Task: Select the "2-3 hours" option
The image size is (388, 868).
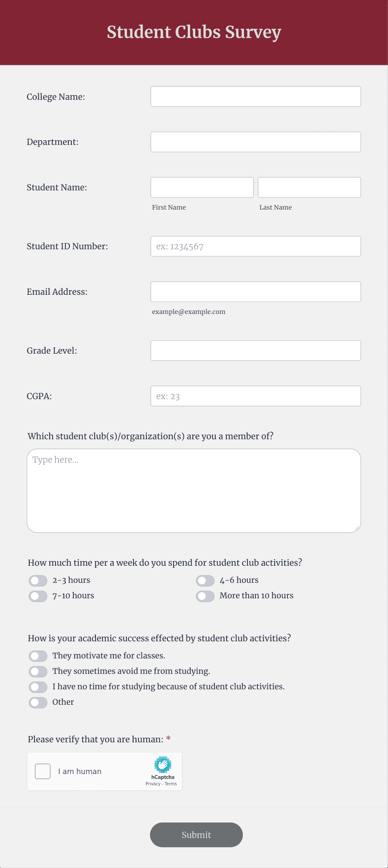Action: coord(38,580)
